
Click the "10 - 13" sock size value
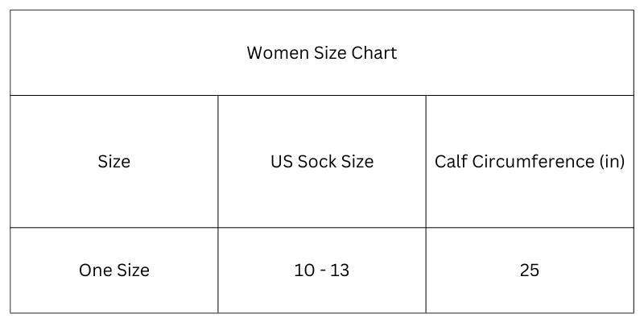click(x=321, y=270)
